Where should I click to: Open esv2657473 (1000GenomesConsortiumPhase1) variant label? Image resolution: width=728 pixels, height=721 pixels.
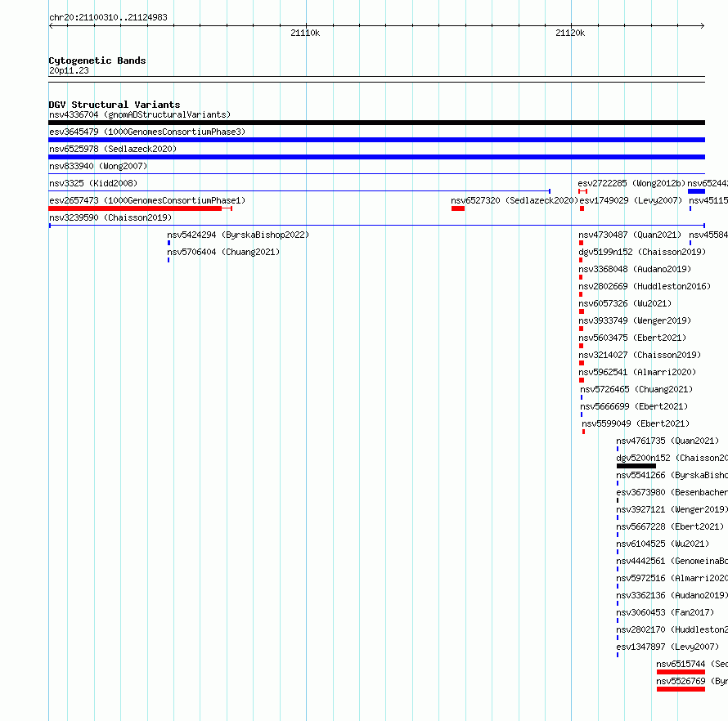pyautogui.click(x=147, y=200)
